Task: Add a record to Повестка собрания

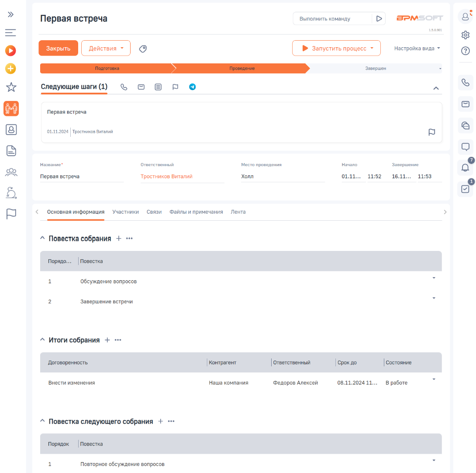Action: (119, 239)
